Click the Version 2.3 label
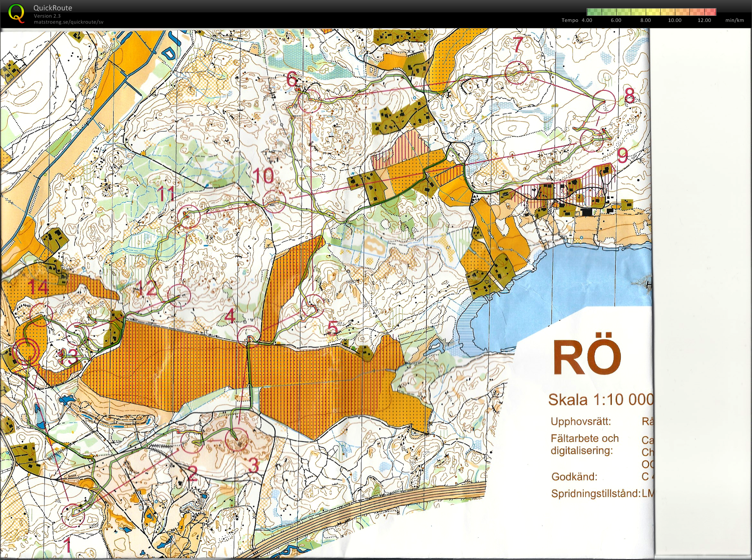Image resolution: width=752 pixels, height=560 pixels. point(47,16)
